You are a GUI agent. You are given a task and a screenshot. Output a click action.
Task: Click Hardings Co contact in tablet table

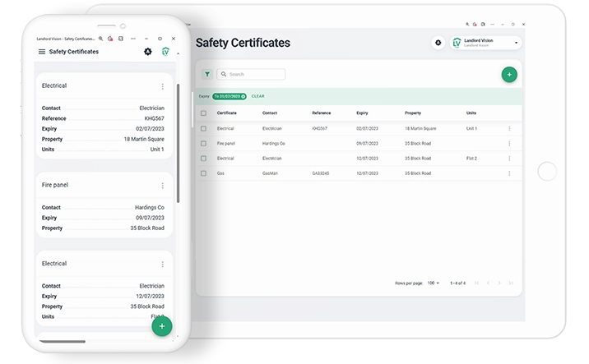[273, 143]
